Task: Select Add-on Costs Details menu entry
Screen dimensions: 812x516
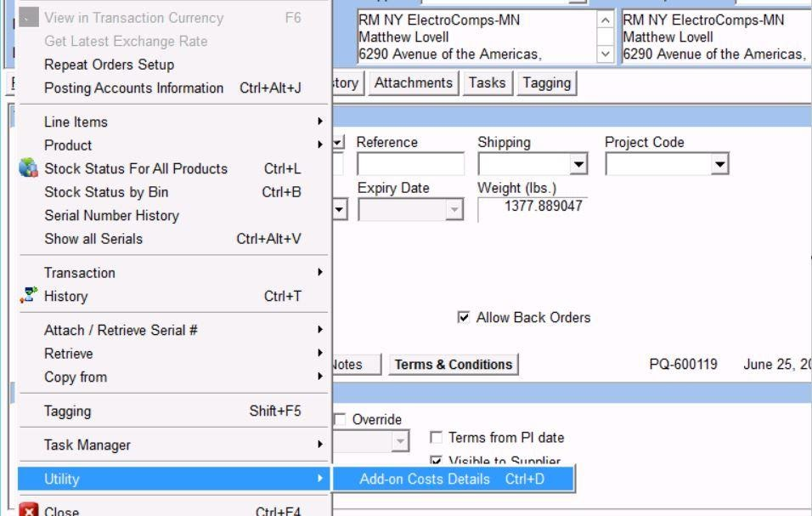Action: tap(452, 479)
